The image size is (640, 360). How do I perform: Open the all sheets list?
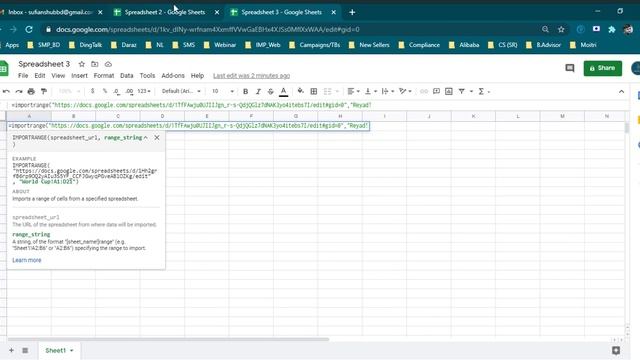pos(25,350)
